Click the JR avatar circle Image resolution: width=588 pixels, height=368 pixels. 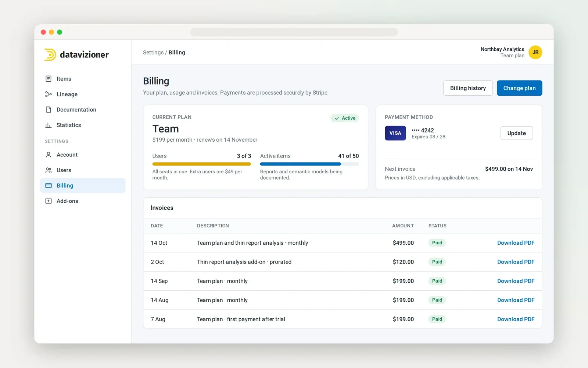pos(535,52)
